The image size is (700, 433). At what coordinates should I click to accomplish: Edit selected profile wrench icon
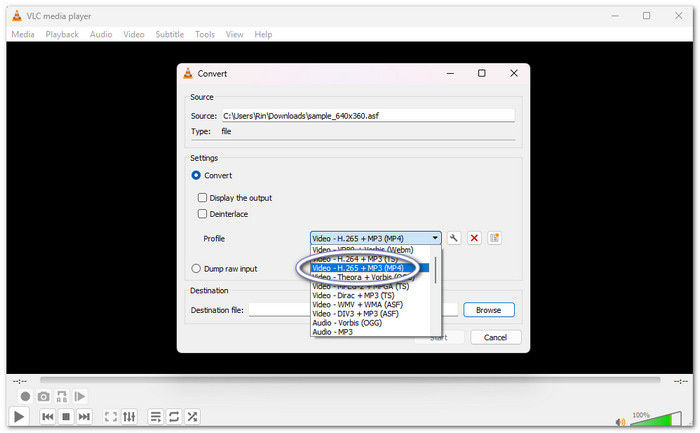coord(454,238)
